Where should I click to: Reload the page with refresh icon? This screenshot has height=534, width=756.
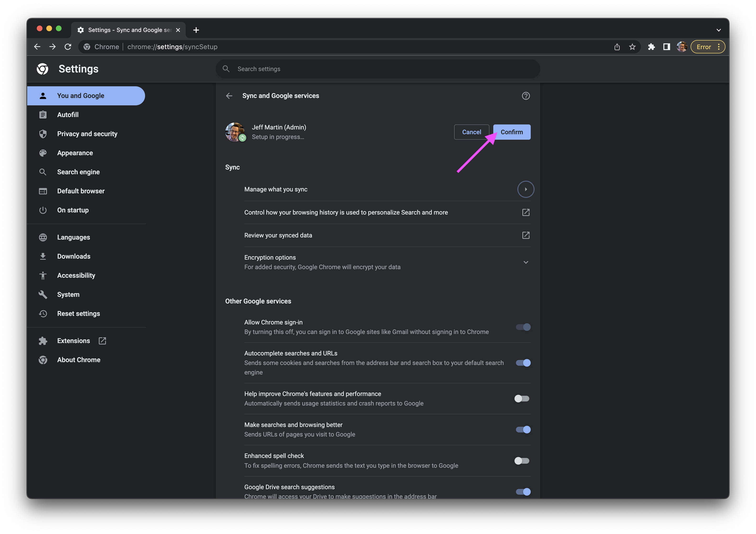tap(68, 47)
